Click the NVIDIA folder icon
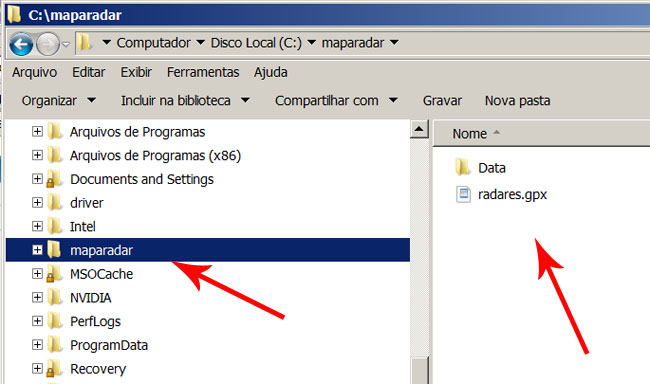650x384 pixels. coord(55,297)
